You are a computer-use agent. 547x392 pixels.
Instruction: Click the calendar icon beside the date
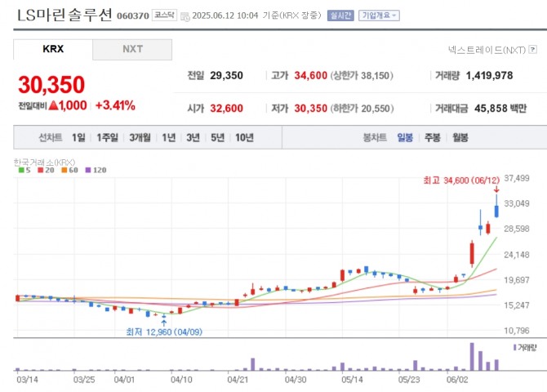click(185, 16)
